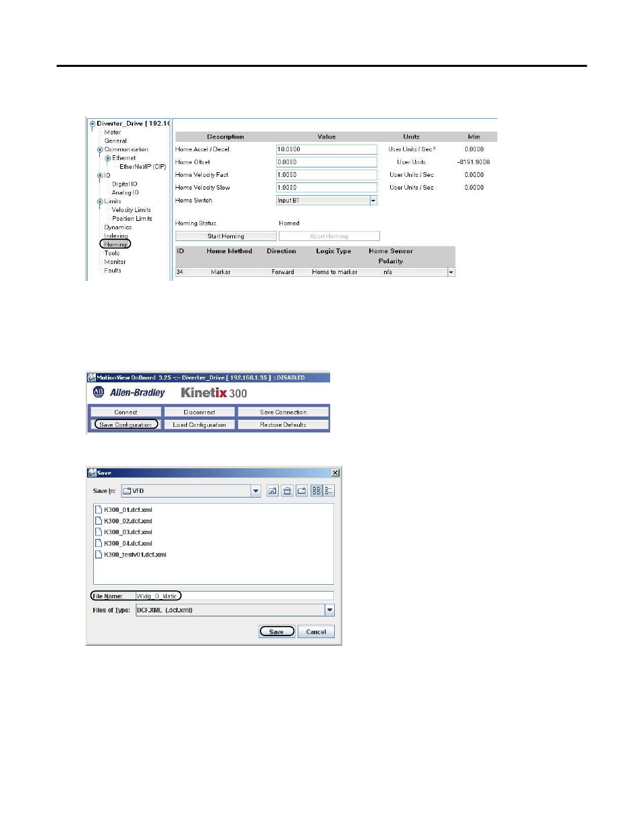Switch to Details view icon in Save dialog

click(329, 491)
